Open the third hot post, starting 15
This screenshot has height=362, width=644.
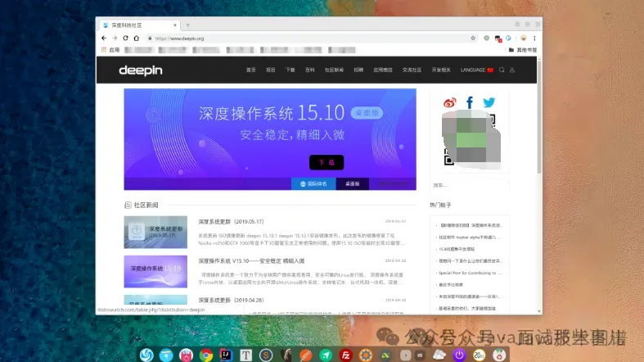click(457, 249)
